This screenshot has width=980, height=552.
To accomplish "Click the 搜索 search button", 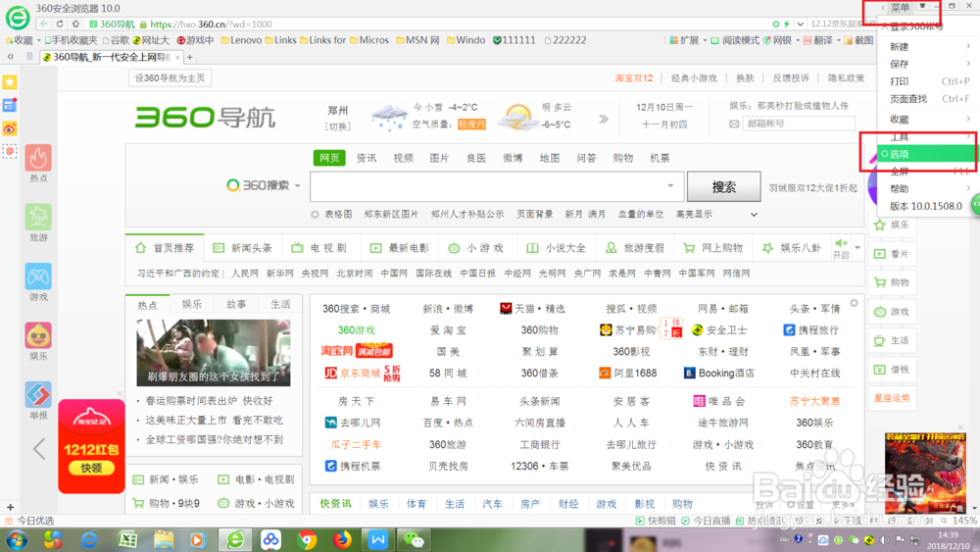I will 724,186.
